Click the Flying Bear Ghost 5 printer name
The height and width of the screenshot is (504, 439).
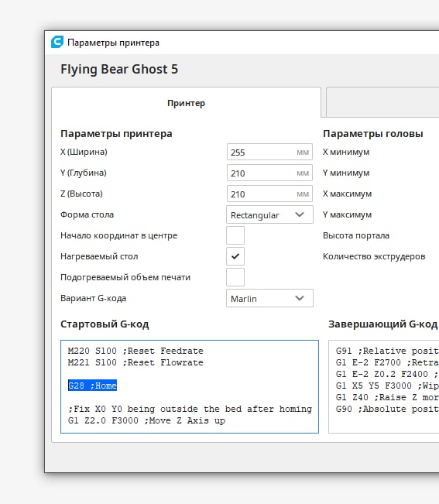coord(119,69)
